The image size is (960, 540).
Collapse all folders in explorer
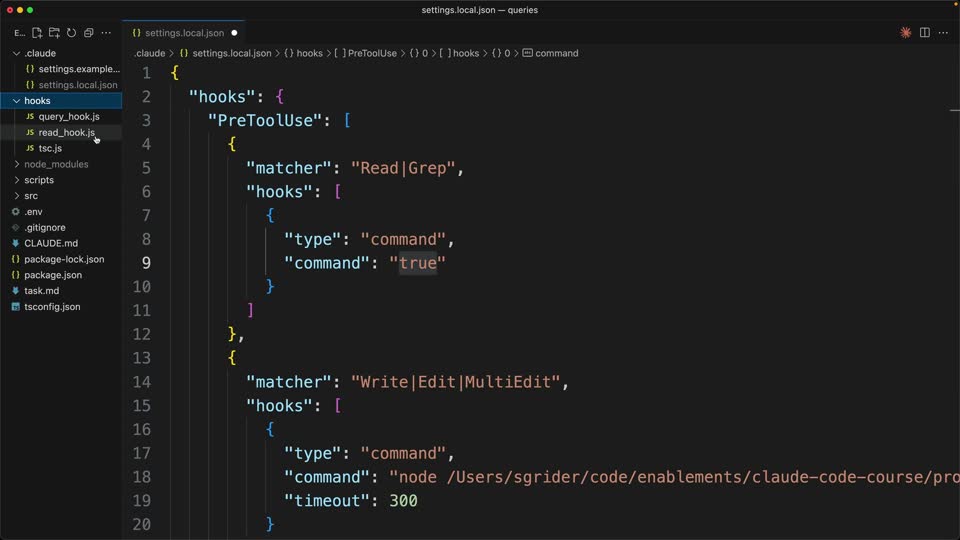[x=88, y=32]
